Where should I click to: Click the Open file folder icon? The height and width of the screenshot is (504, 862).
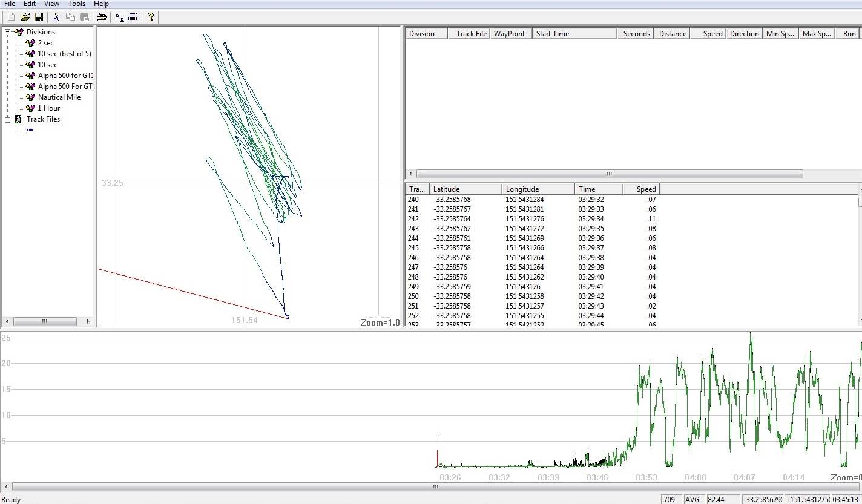click(25, 17)
